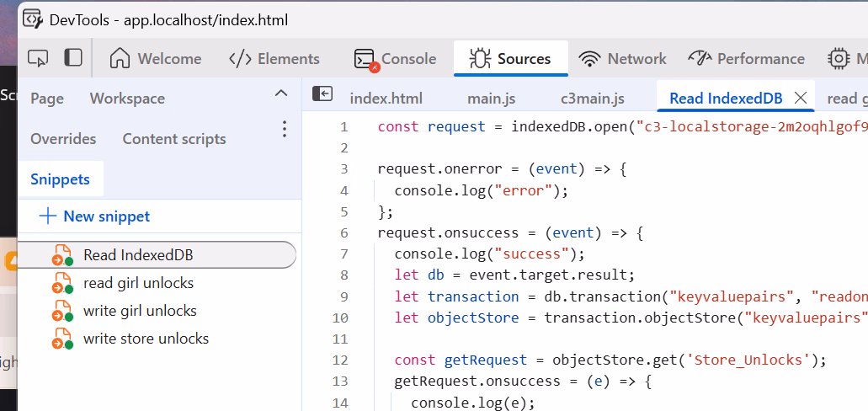Switch to the Elements panel

(274, 59)
